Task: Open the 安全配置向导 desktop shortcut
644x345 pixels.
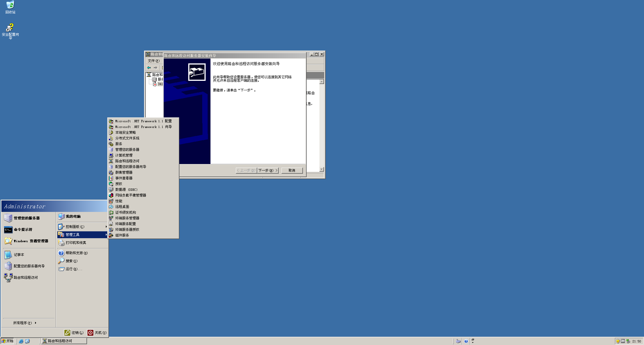Action: coord(10,28)
